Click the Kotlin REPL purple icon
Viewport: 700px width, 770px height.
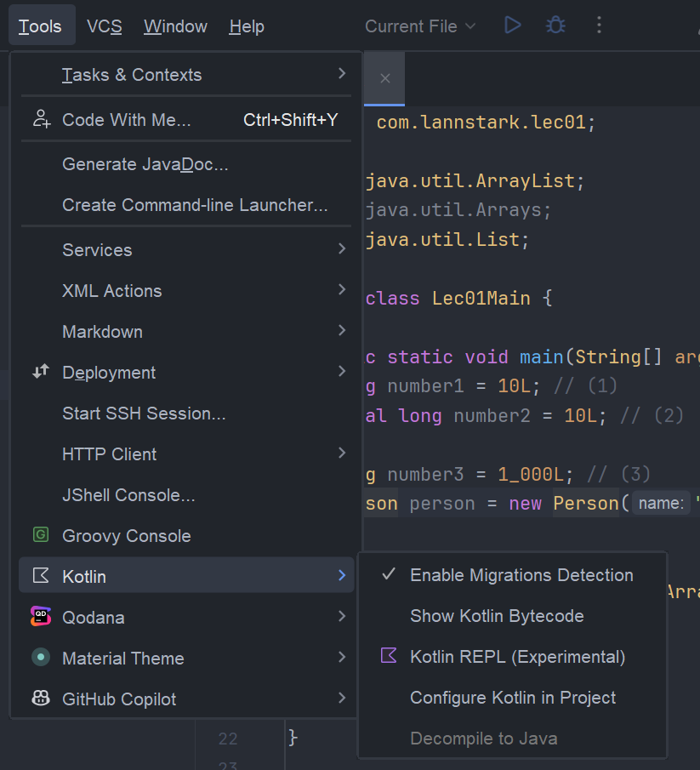[389, 656]
